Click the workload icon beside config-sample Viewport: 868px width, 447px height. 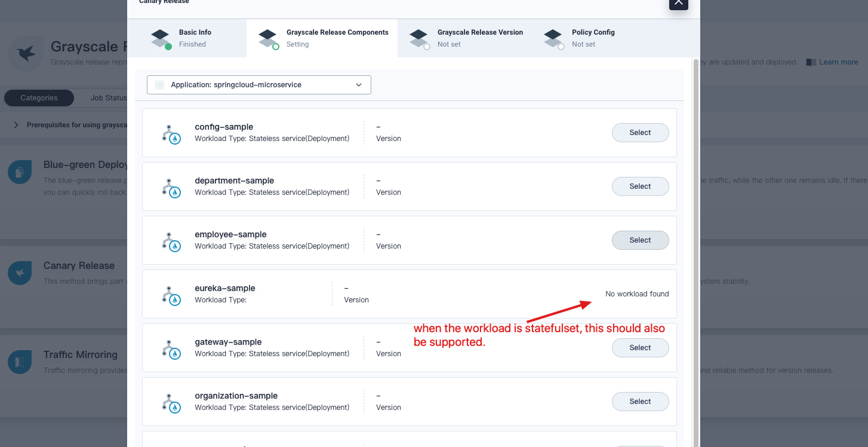(173, 132)
